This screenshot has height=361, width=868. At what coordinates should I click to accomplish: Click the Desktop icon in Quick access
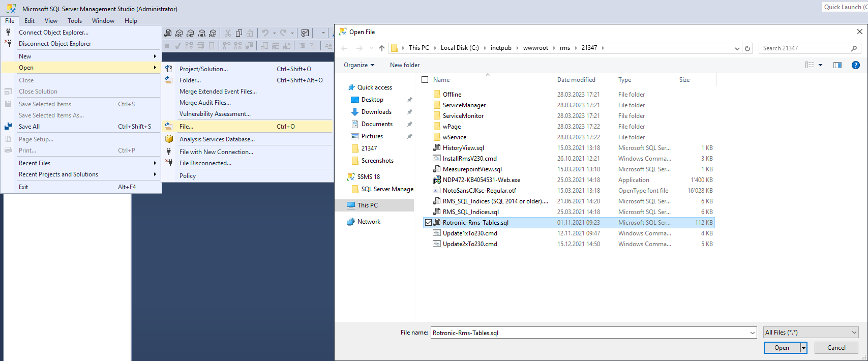click(x=355, y=100)
